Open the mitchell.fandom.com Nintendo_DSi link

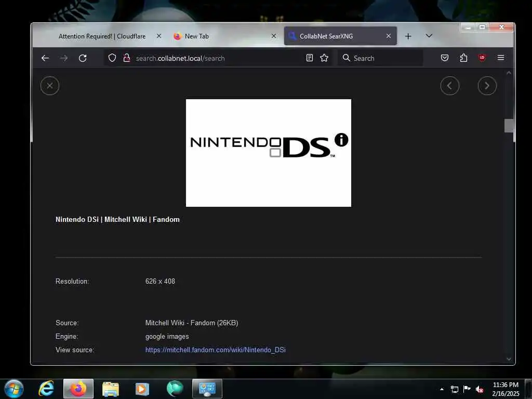coord(216,350)
